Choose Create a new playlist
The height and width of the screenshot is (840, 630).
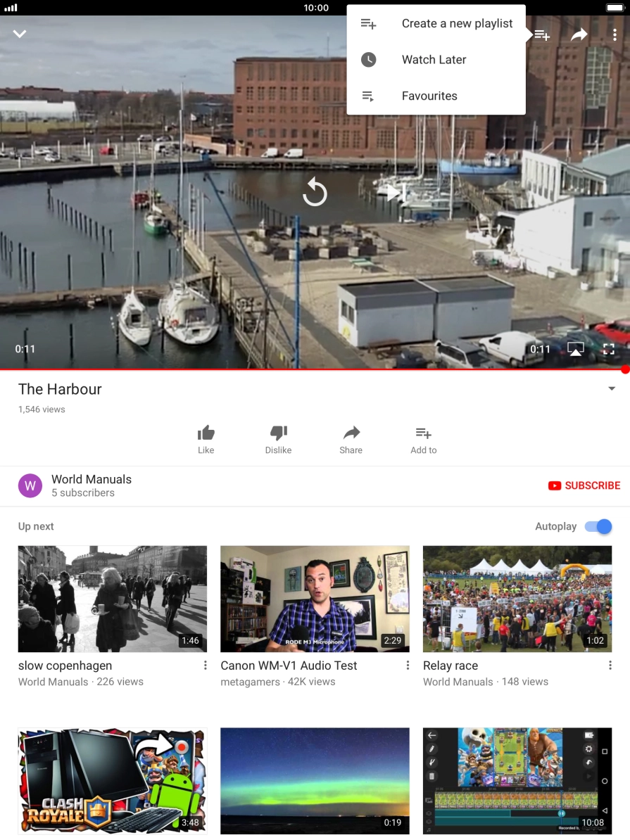click(x=457, y=23)
